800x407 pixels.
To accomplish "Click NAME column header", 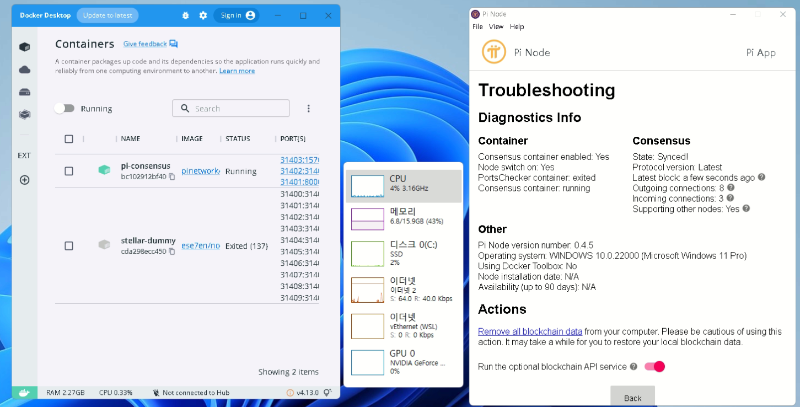I will (x=131, y=139).
